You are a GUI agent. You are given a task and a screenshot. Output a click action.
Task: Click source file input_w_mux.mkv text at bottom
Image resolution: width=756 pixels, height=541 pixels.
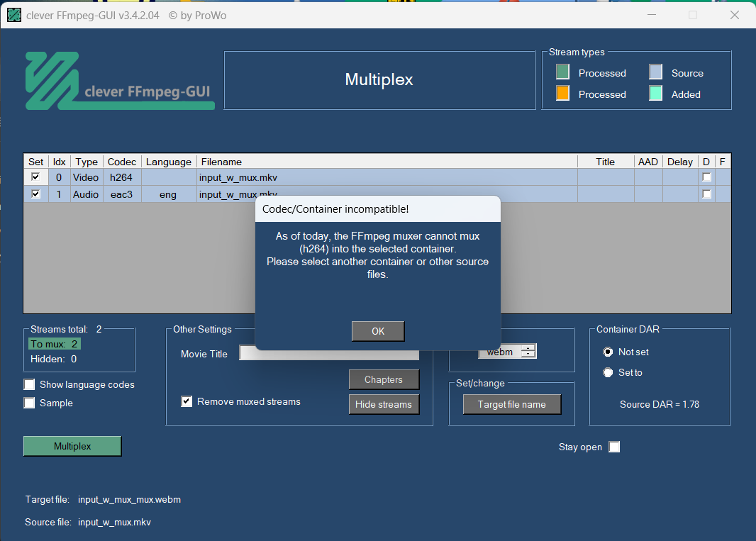(x=114, y=522)
